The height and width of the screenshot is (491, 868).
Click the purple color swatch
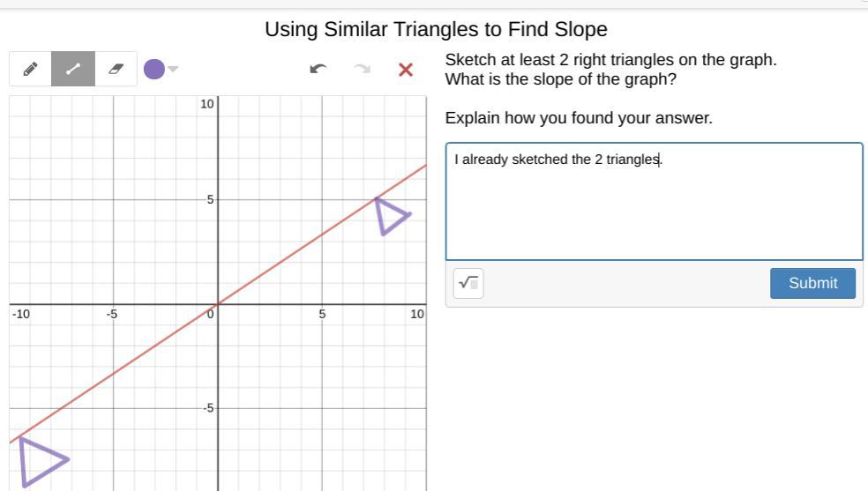click(153, 69)
